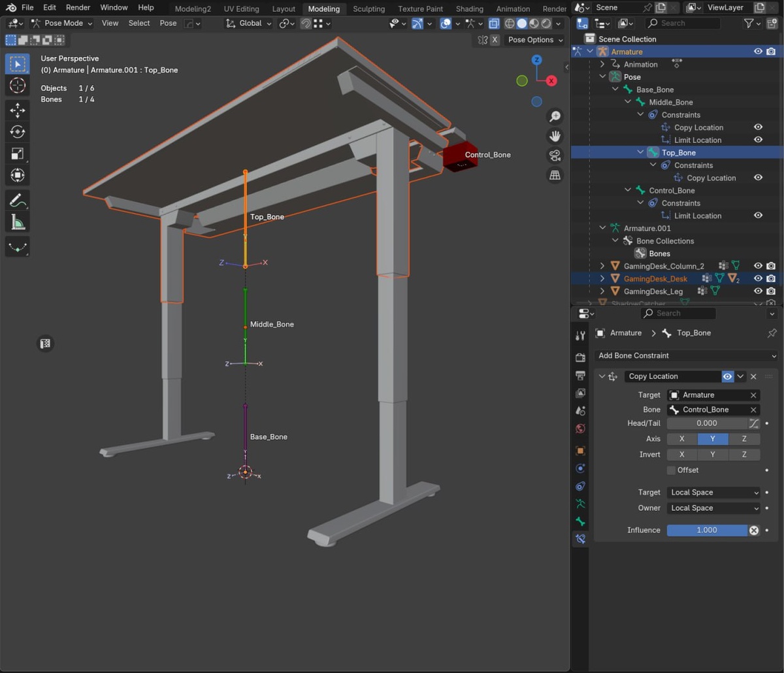This screenshot has height=673, width=784.
Task: Select the Move tool
Action: click(x=18, y=110)
